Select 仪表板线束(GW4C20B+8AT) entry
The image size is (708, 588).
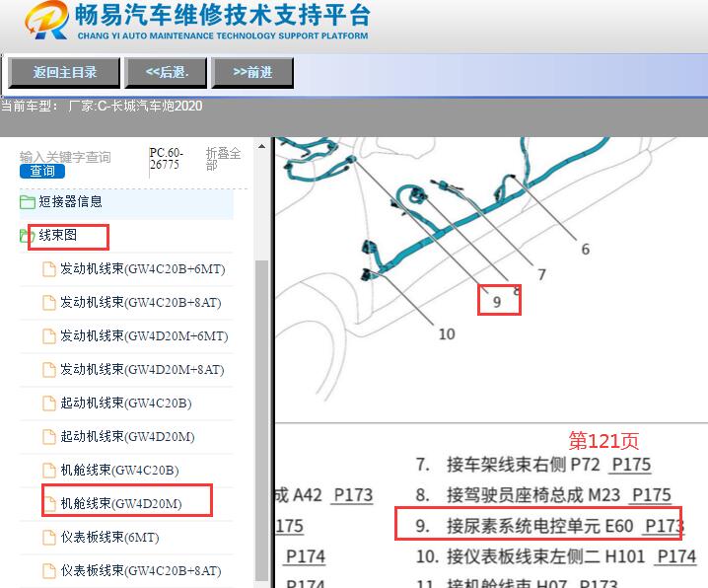click(141, 570)
